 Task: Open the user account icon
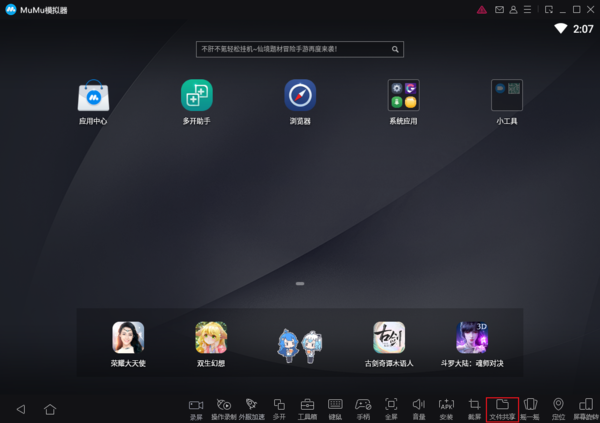click(513, 10)
